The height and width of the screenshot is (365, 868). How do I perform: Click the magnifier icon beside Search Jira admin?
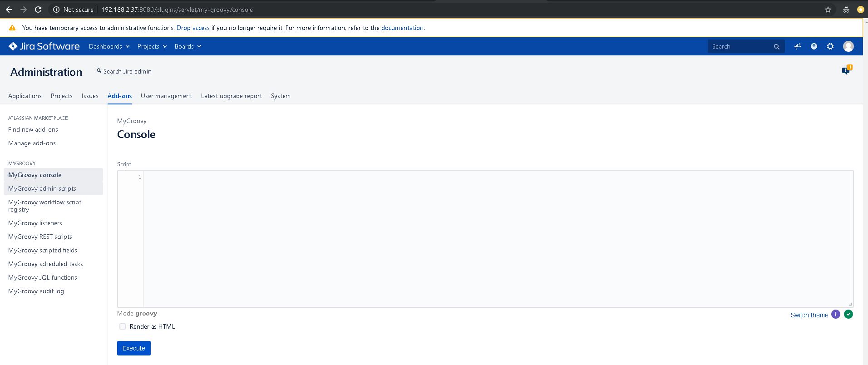pyautogui.click(x=99, y=71)
